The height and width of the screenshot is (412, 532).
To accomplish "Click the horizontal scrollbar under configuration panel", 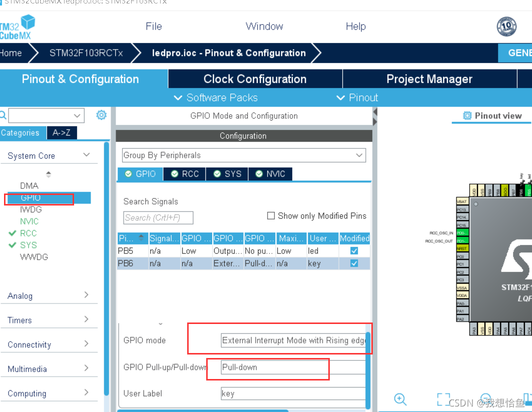I will click(203, 410).
